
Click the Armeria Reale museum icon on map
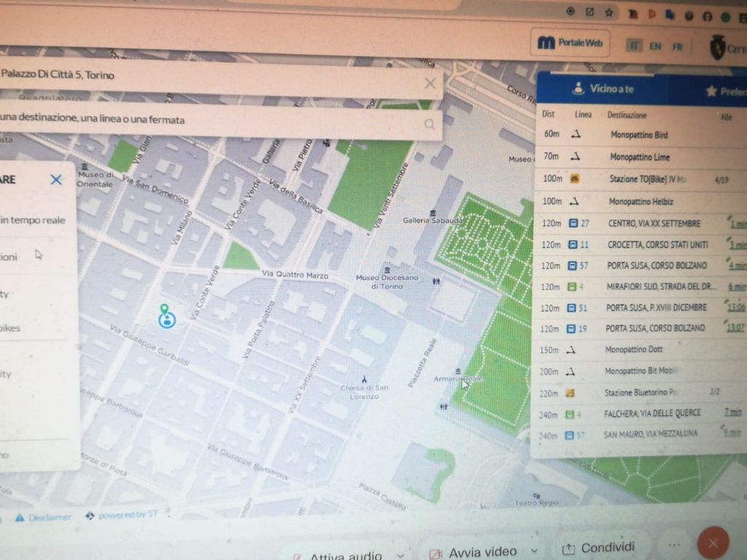(458, 371)
